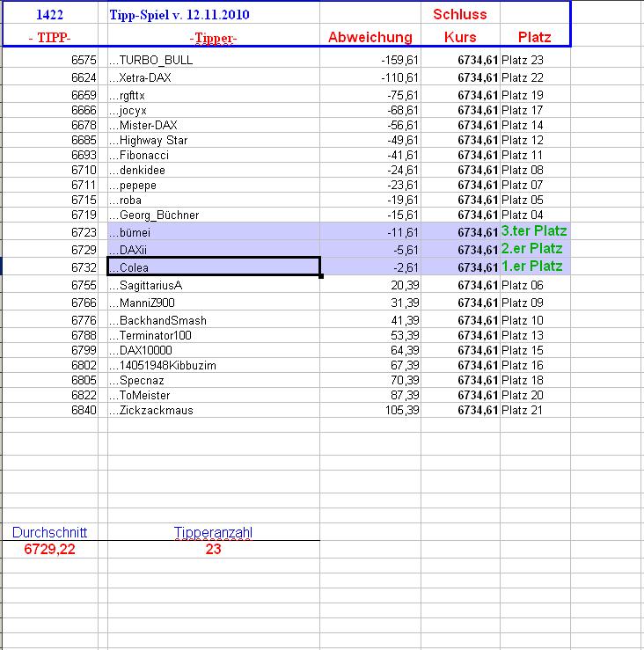
Task: Select the deviation value -110,61
Action: [x=399, y=78]
